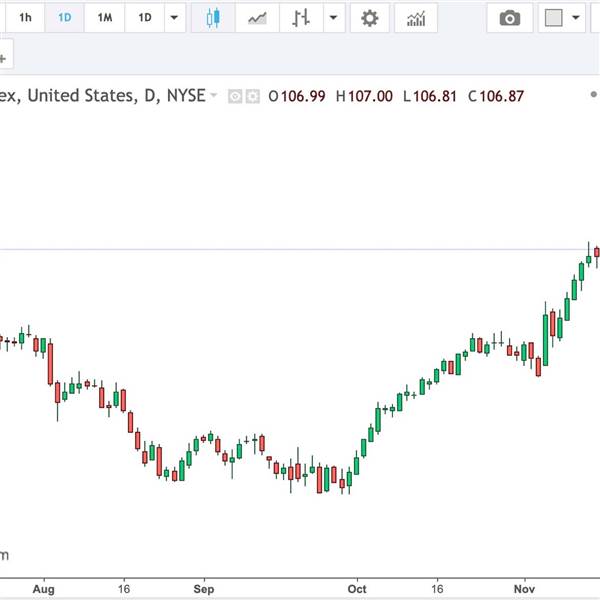Switch to area chart style icon

point(257,18)
